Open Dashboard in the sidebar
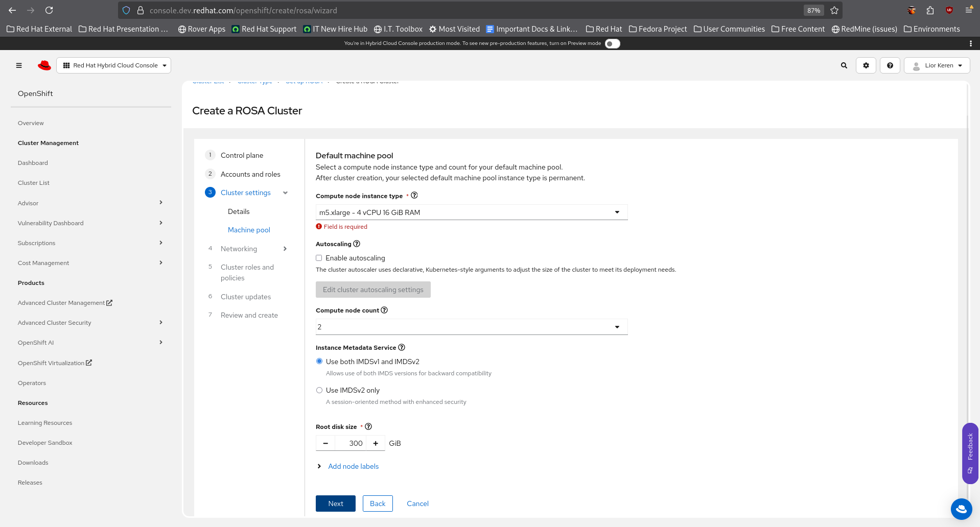 click(x=33, y=163)
